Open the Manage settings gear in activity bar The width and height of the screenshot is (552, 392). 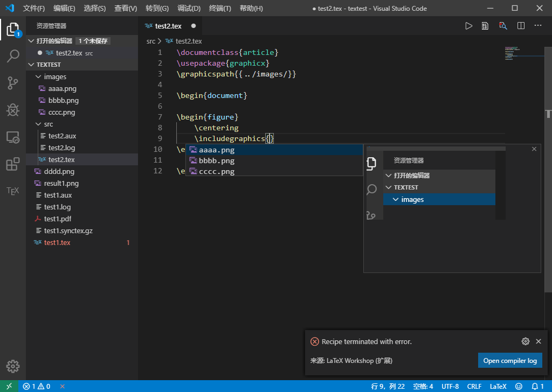coord(13,366)
